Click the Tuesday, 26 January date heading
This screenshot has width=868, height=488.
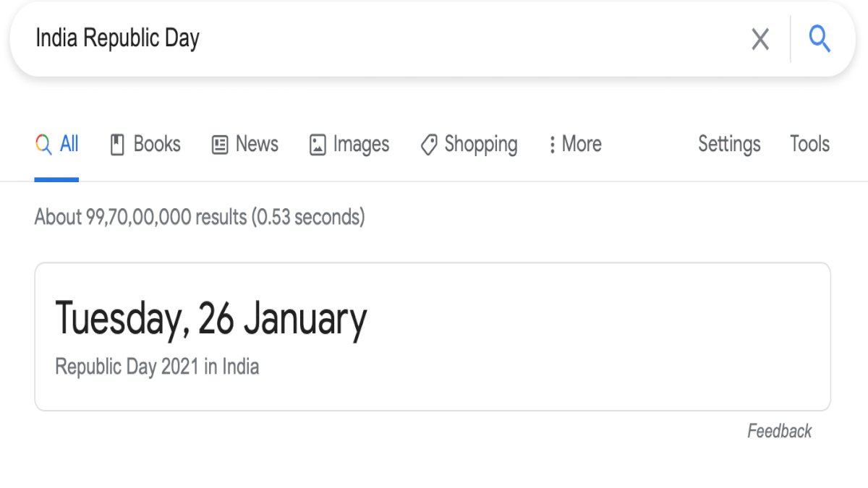pyautogui.click(x=211, y=319)
